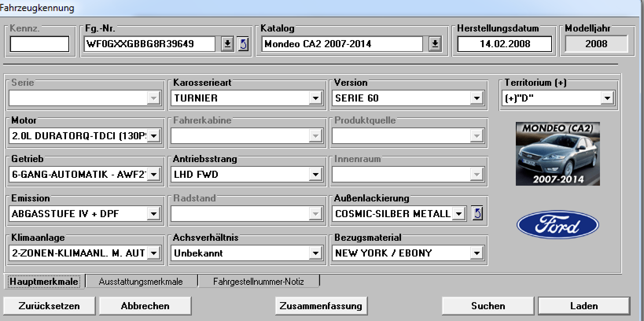The width and height of the screenshot is (644, 321).
Task: Expand the Territorium (+) dropdown
Action: (x=607, y=98)
